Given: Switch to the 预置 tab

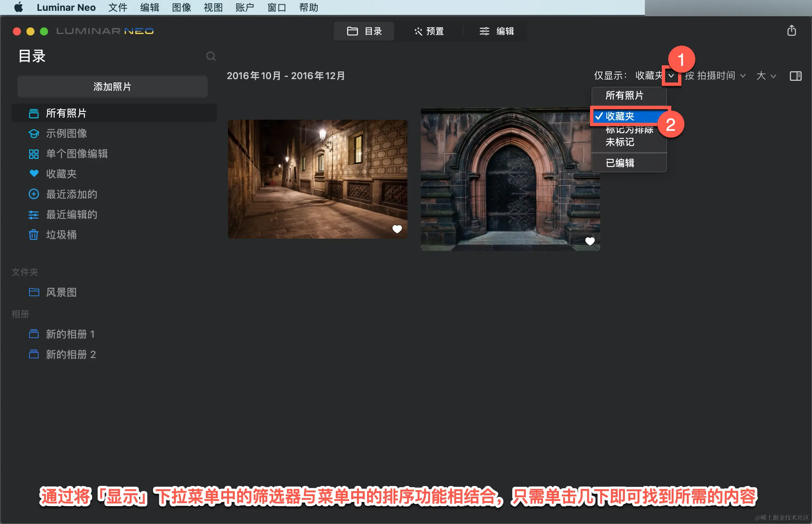Looking at the screenshot, I should pyautogui.click(x=429, y=31).
